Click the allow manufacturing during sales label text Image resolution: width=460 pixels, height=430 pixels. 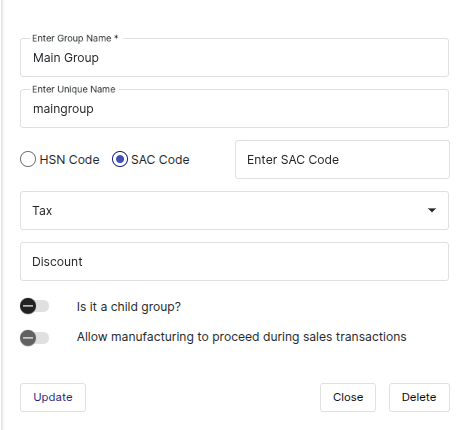point(242,337)
